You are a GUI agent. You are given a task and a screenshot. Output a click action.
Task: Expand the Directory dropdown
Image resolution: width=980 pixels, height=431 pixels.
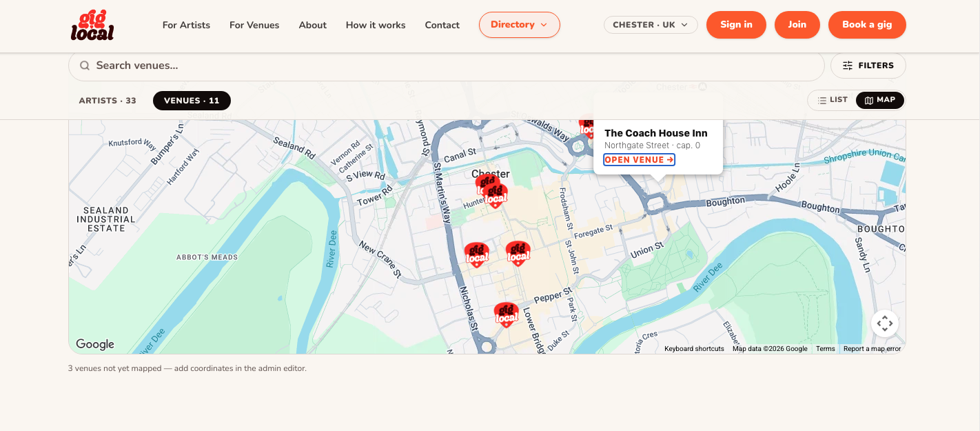click(x=520, y=25)
